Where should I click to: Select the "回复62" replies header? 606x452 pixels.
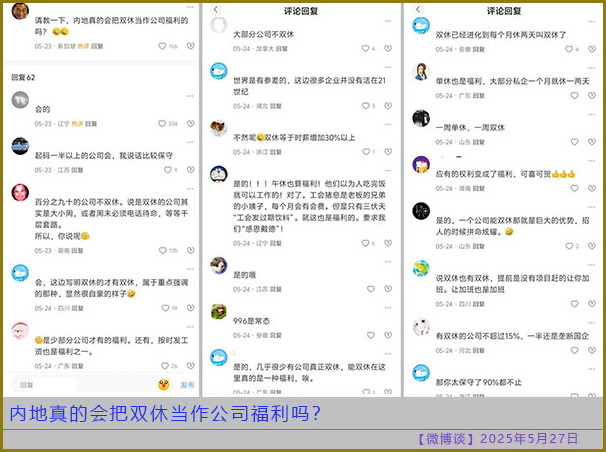coord(23,77)
